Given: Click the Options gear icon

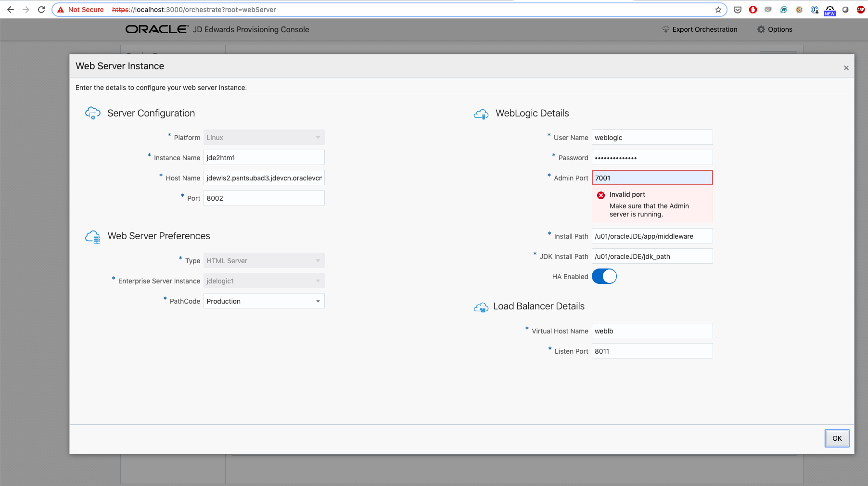Looking at the screenshot, I should (761, 29).
